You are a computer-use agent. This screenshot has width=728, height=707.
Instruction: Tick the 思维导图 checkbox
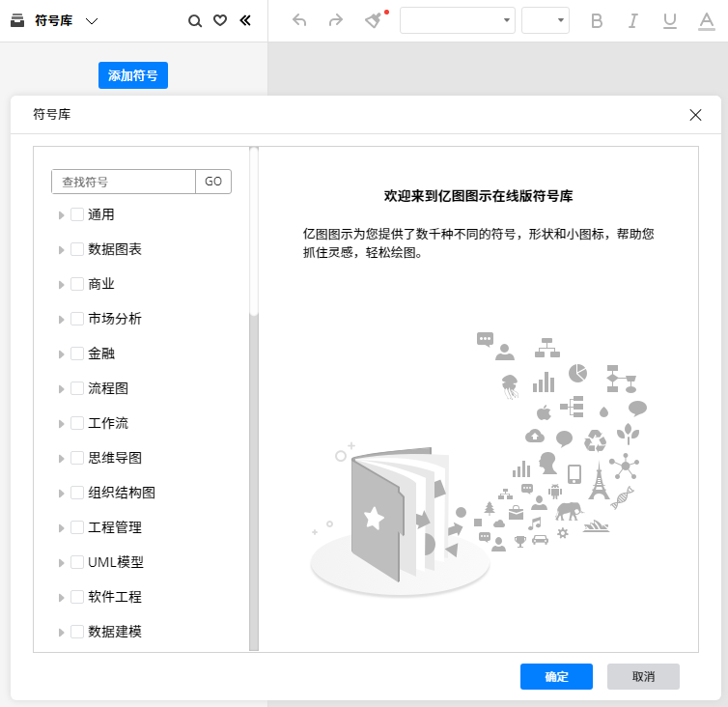(77, 458)
